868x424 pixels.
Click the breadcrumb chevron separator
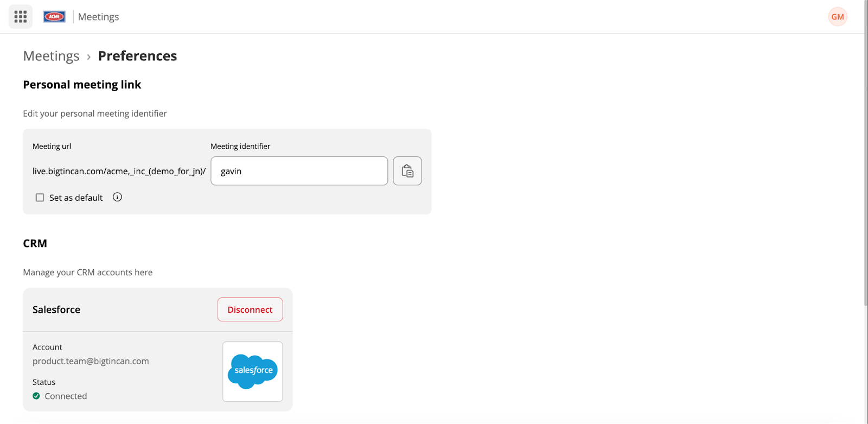[x=88, y=56]
